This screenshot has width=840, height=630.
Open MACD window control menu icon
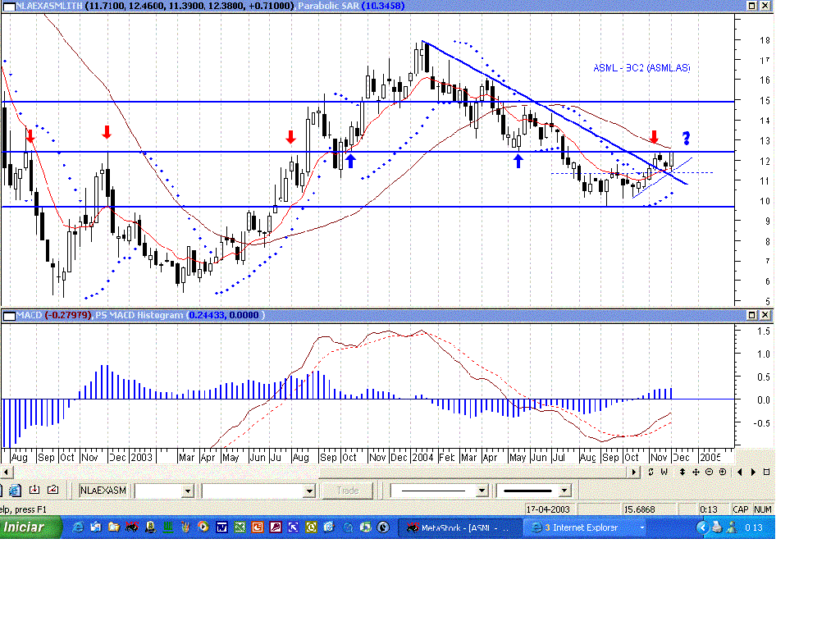[x=8, y=316]
